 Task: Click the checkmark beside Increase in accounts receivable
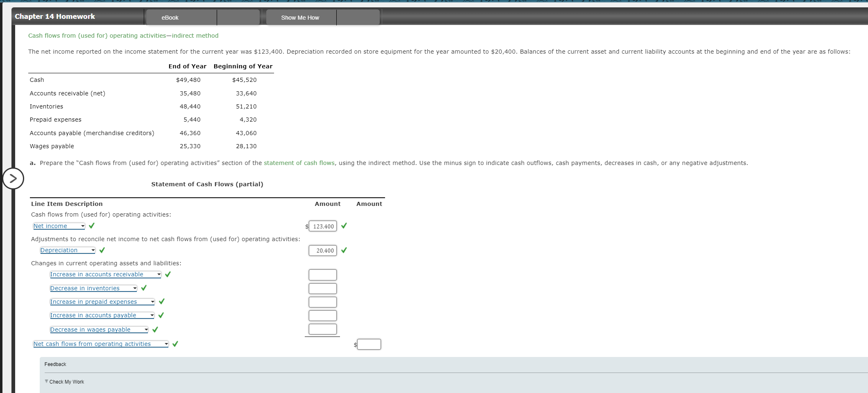168,274
